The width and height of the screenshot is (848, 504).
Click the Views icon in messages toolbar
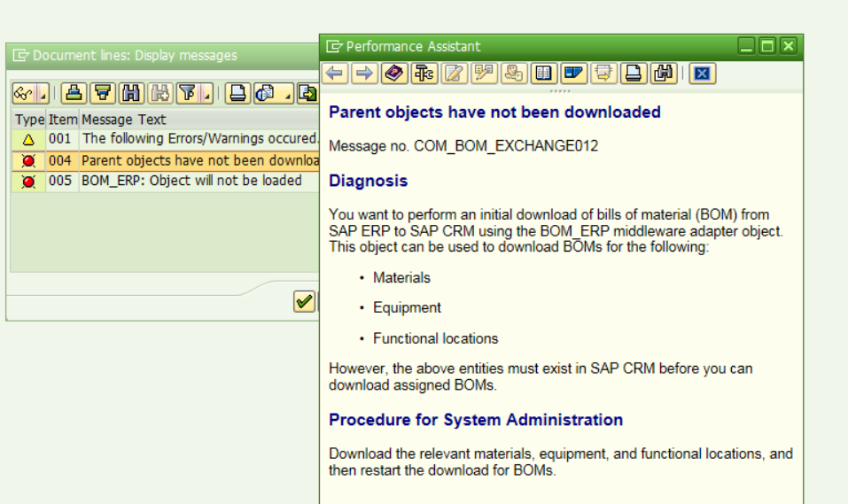click(267, 94)
